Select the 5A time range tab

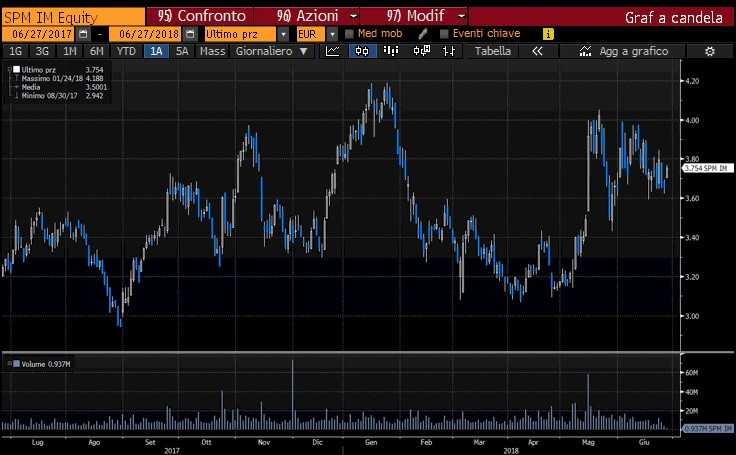pos(182,51)
